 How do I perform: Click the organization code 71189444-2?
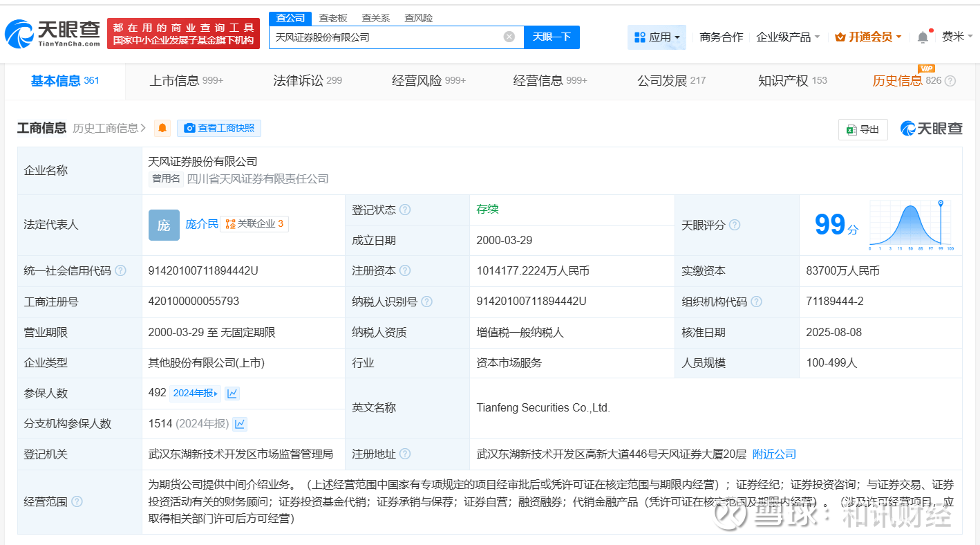tap(835, 302)
